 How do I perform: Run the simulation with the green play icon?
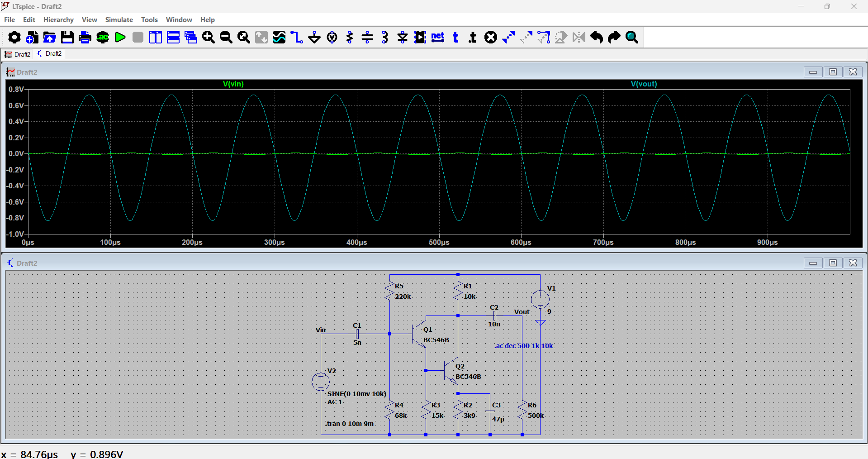pos(120,37)
